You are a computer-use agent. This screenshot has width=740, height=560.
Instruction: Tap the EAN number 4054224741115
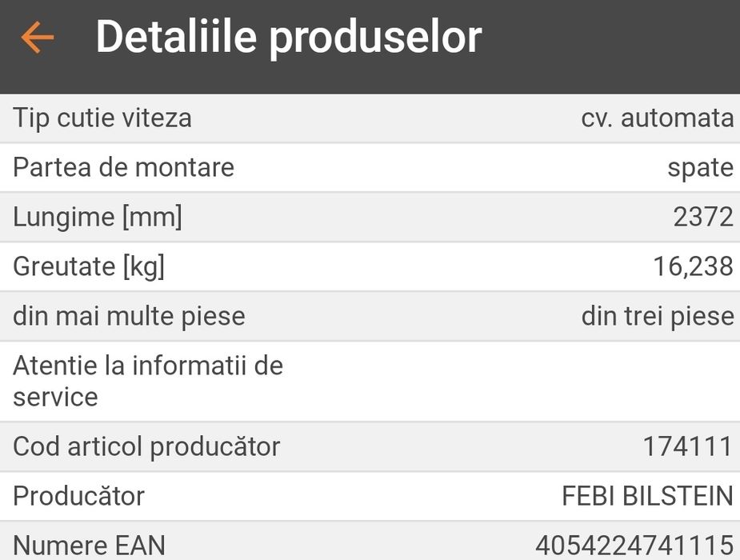click(634, 546)
